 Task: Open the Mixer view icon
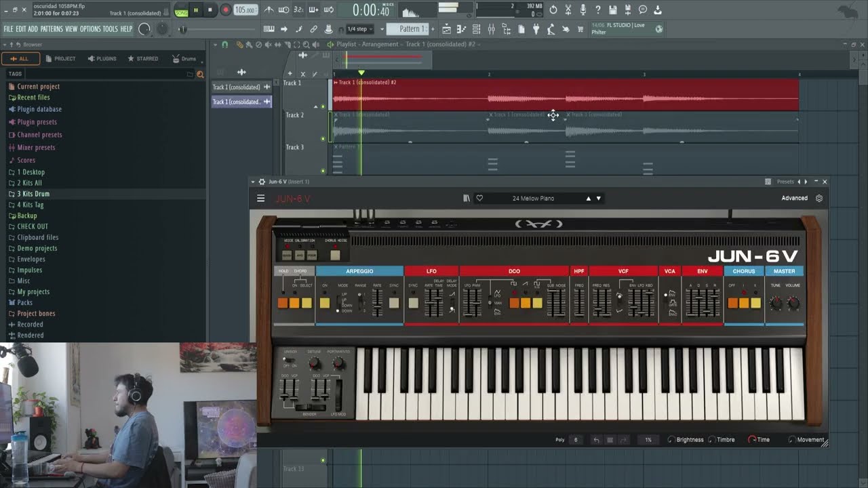(x=492, y=29)
